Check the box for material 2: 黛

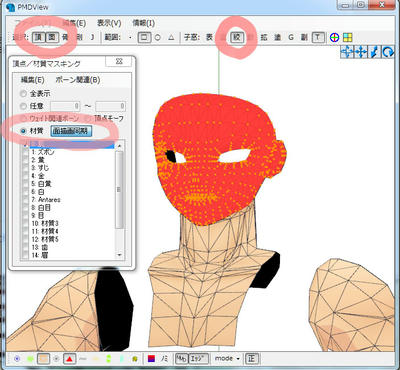(25, 160)
